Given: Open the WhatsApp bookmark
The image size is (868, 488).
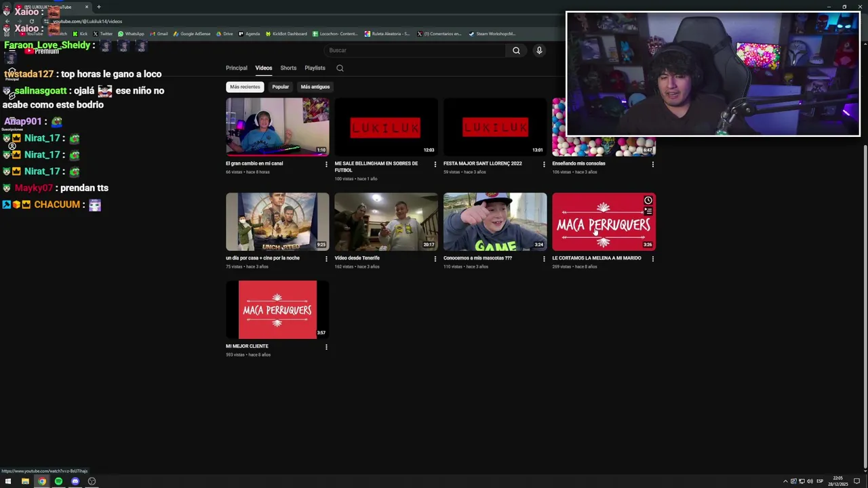Looking at the screenshot, I should tap(131, 34).
